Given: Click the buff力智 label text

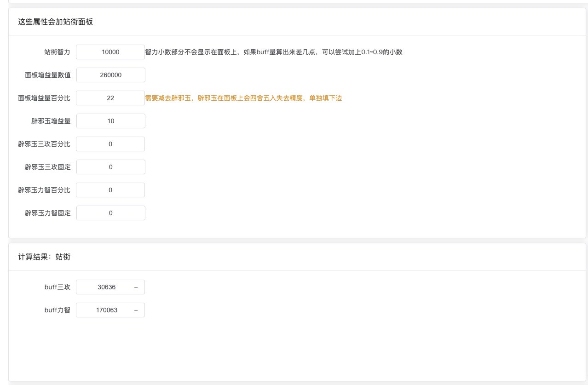Looking at the screenshot, I should (x=58, y=310).
